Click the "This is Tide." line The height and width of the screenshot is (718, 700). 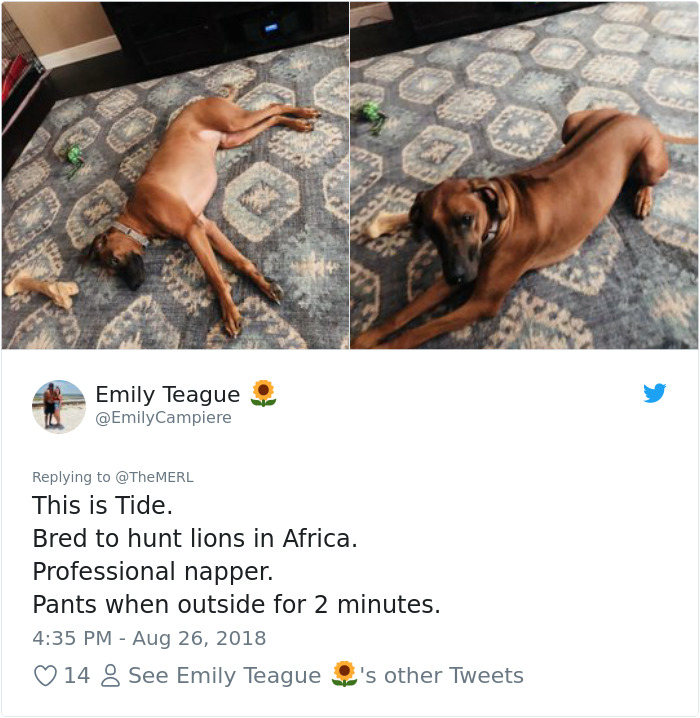(102, 506)
